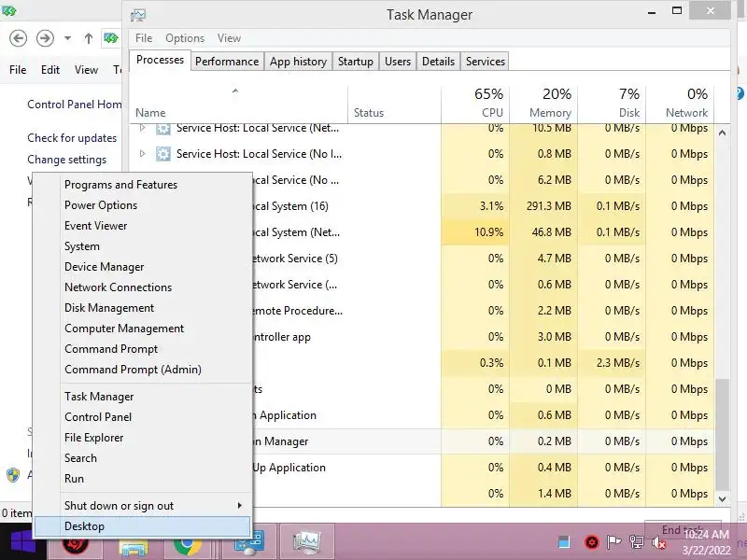Switch to the Users tab
Image resolution: width=747 pixels, height=560 pixels.
point(398,62)
